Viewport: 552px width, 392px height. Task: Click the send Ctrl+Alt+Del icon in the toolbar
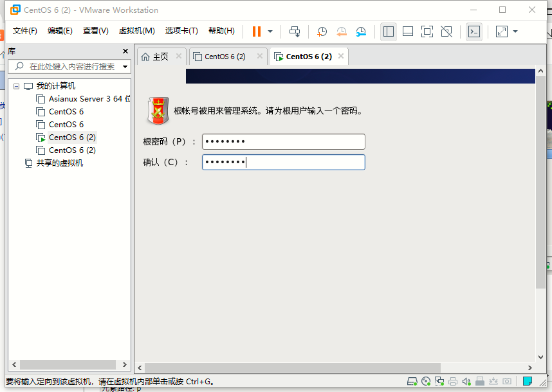point(295,31)
